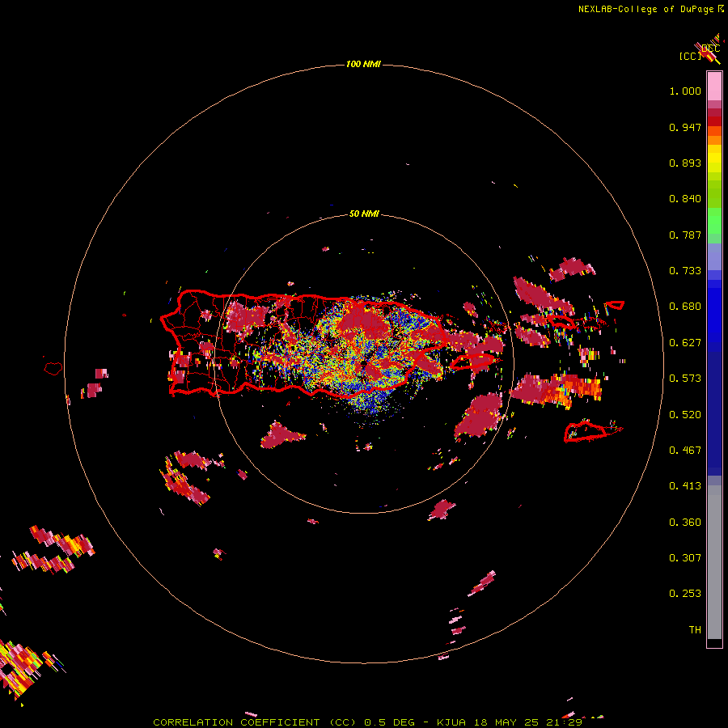
Task: Click the 0.413 scale value
Action: (685, 486)
